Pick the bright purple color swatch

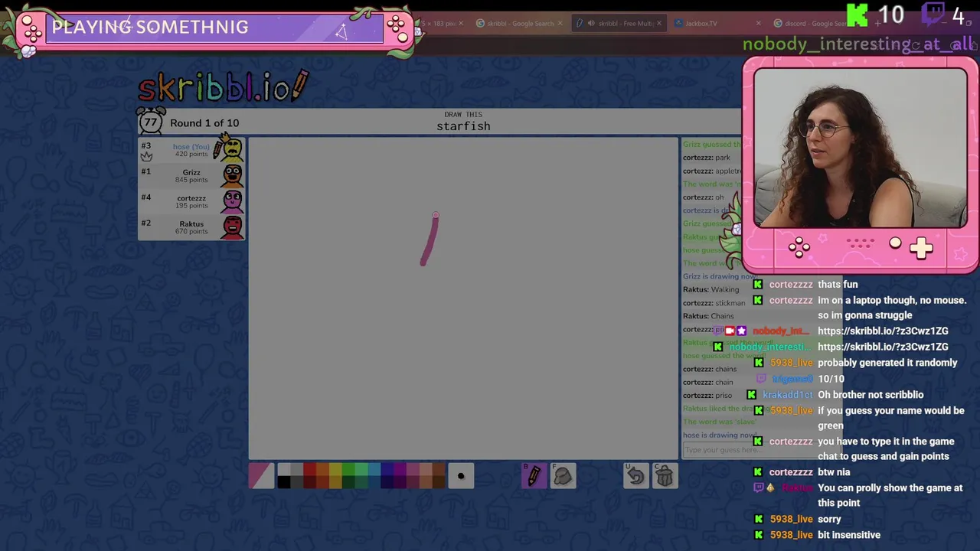[400, 469]
